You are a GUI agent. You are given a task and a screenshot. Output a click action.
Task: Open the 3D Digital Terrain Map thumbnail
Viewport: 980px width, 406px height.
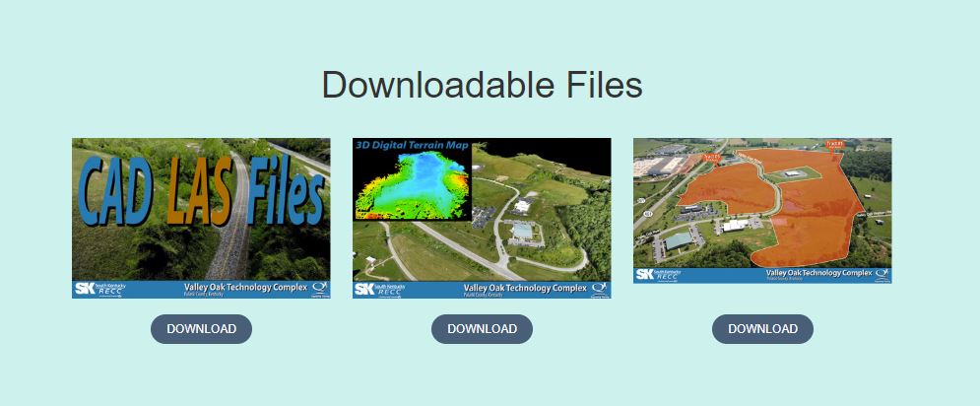click(482, 218)
